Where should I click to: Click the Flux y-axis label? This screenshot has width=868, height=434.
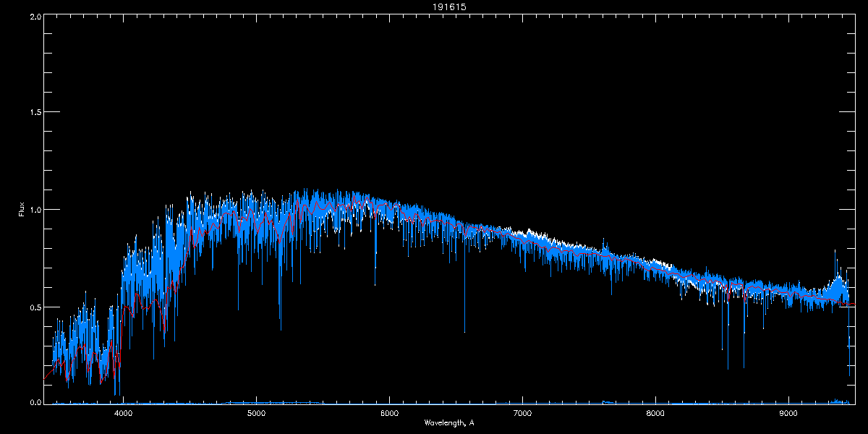tap(21, 210)
